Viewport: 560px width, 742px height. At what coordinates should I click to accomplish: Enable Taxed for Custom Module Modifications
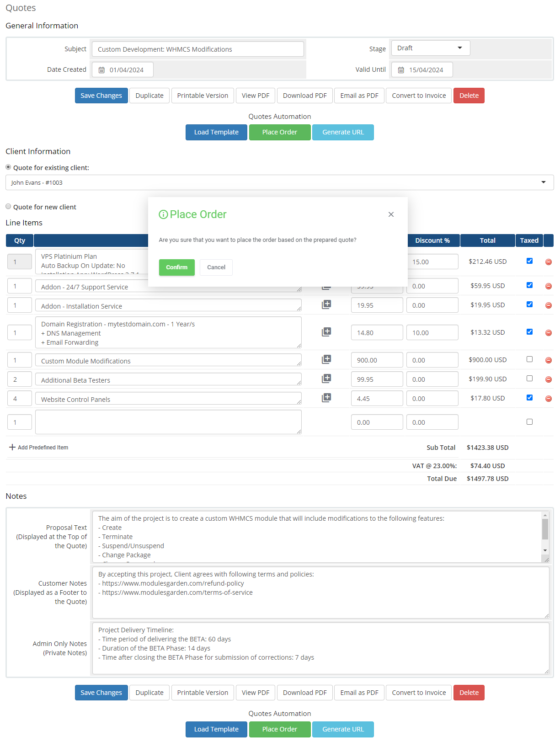[x=529, y=359]
